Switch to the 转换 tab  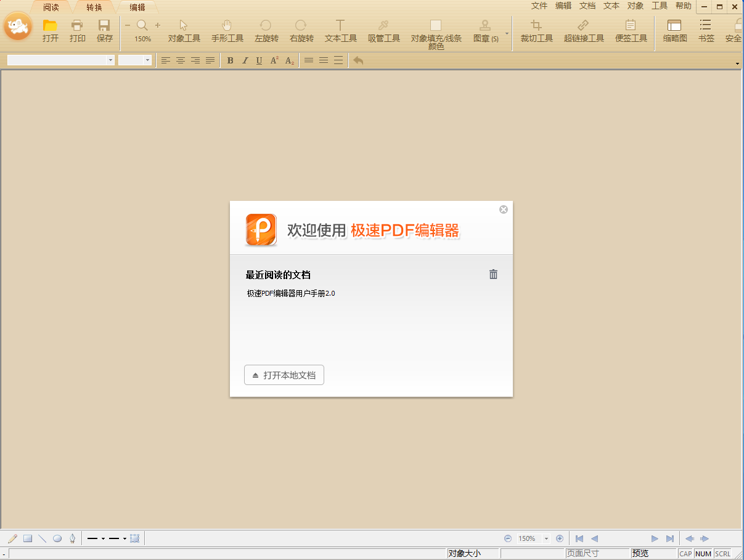click(x=94, y=7)
